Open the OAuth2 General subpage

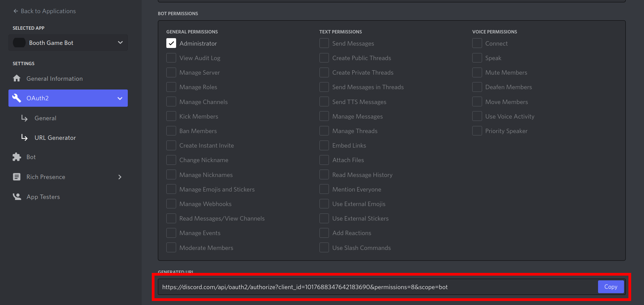[45, 118]
